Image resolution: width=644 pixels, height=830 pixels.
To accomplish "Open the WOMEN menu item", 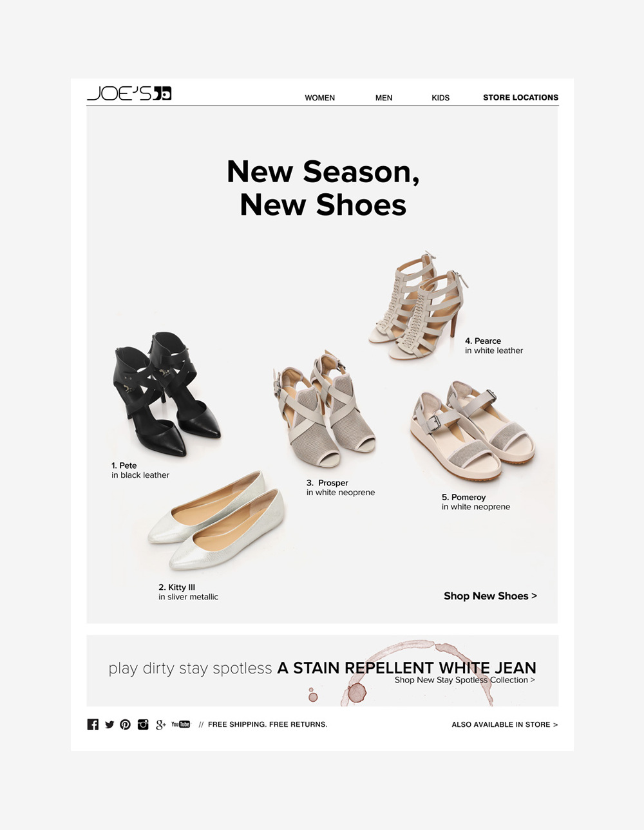I will click(320, 98).
